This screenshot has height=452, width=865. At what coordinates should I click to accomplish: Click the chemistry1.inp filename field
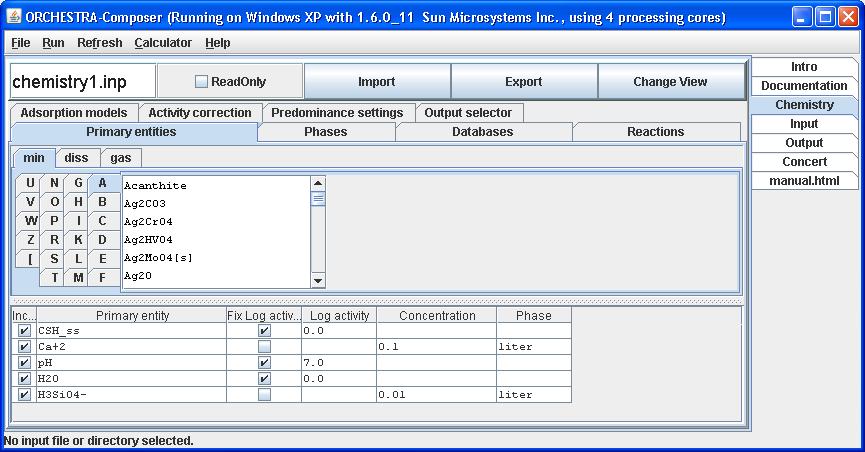(x=83, y=82)
